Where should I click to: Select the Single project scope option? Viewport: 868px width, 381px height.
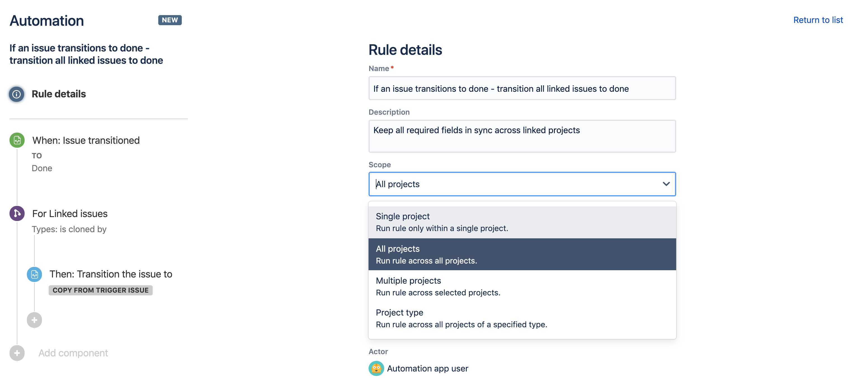click(522, 222)
